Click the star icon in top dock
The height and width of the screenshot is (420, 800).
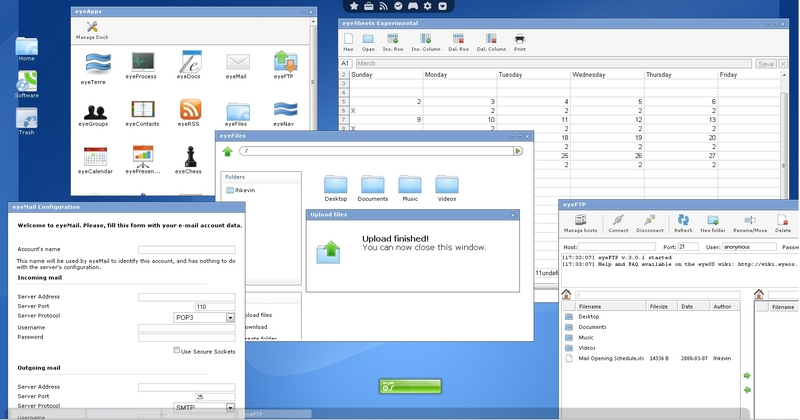pos(355,6)
